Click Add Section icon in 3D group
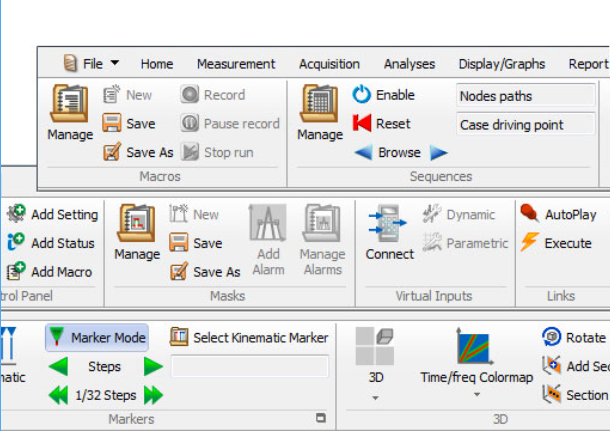 coord(552,366)
